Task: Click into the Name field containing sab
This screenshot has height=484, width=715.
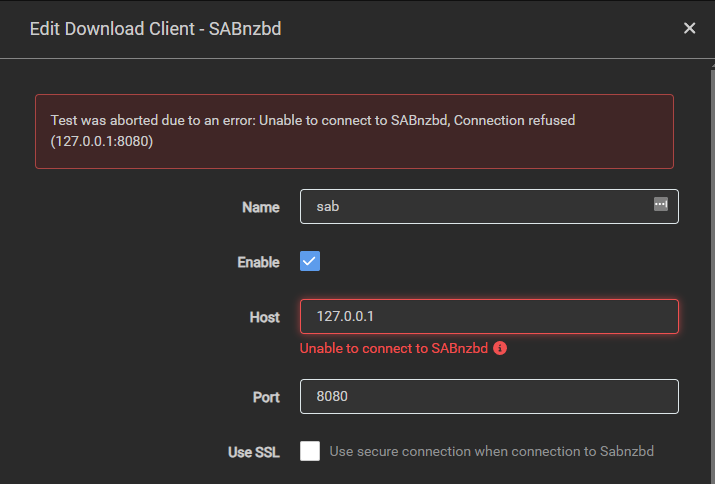Action: coord(489,207)
